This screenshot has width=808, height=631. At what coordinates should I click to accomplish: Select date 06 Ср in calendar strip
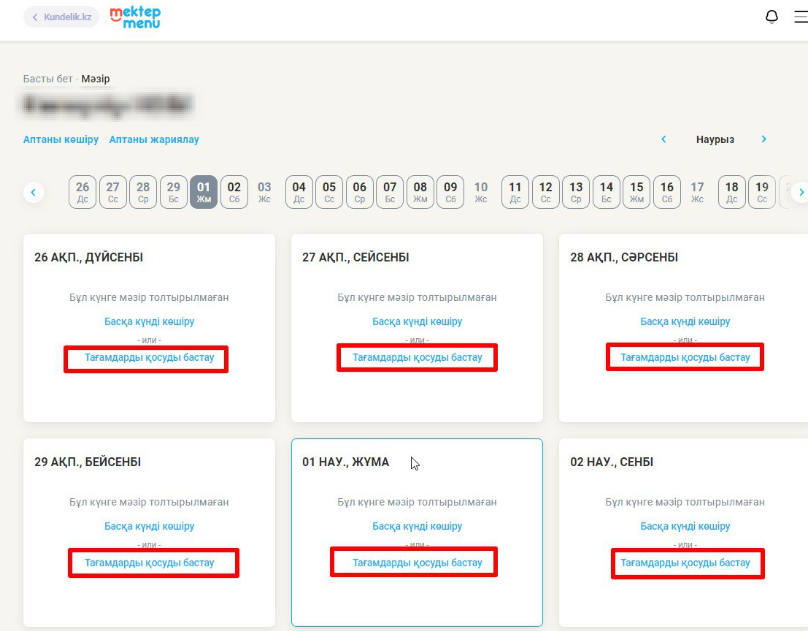click(360, 191)
